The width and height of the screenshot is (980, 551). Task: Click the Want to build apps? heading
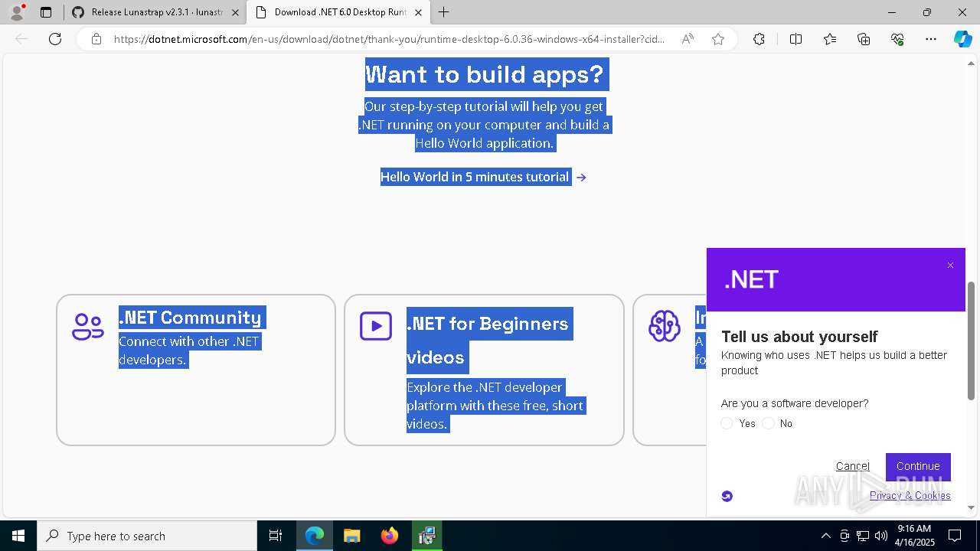tap(485, 74)
